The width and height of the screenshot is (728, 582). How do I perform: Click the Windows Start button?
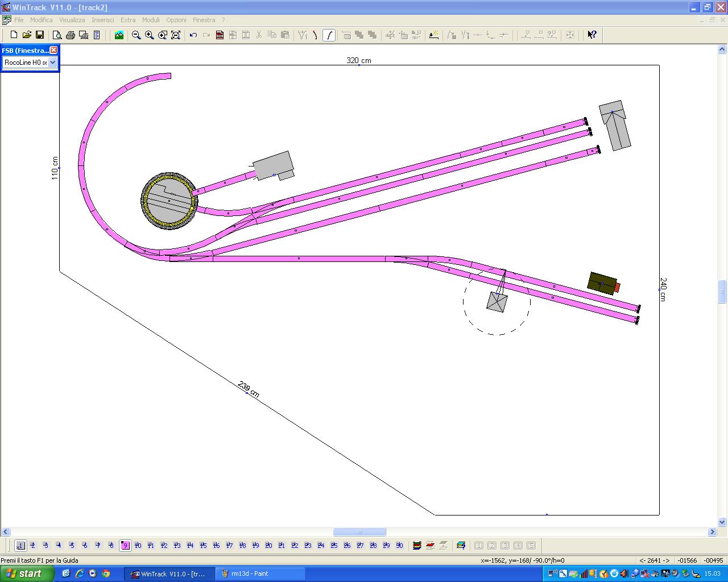27,573
